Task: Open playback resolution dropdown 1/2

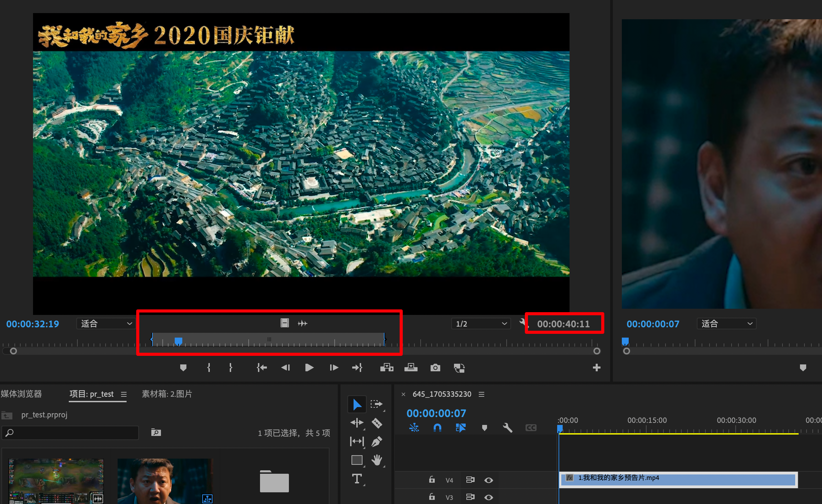Action: (481, 324)
